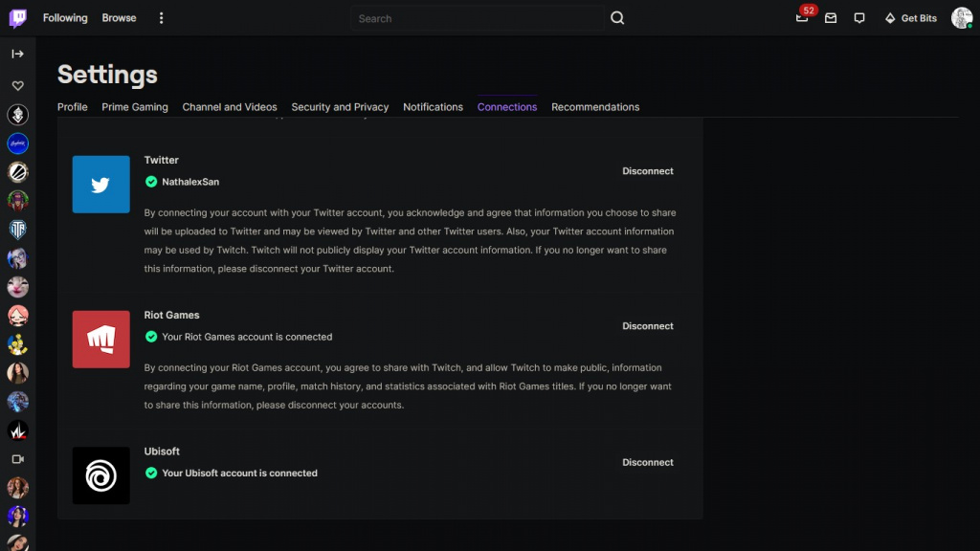Image resolution: width=980 pixels, height=551 pixels.
Task: Select the Connections tab
Action: (x=507, y=107)
